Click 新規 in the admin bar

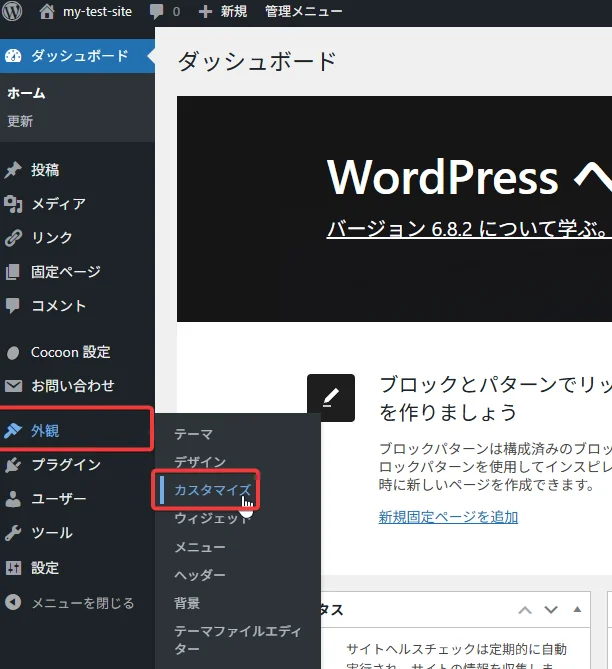point(233,12)
